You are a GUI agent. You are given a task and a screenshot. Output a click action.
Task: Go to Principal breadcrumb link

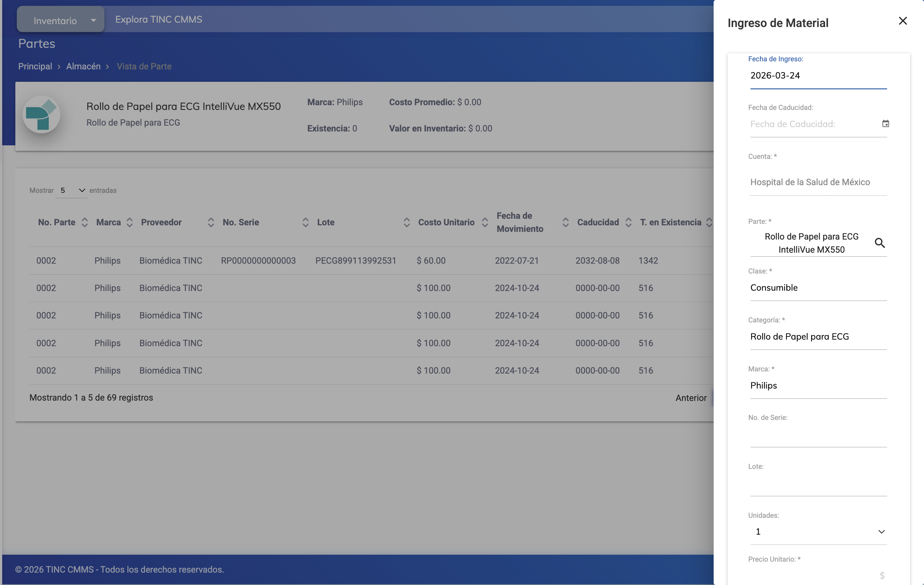tap(35, 66)
